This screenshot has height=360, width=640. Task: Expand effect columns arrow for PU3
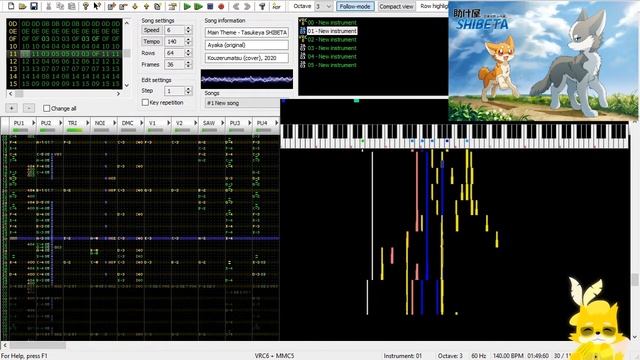tap(249, 123)
